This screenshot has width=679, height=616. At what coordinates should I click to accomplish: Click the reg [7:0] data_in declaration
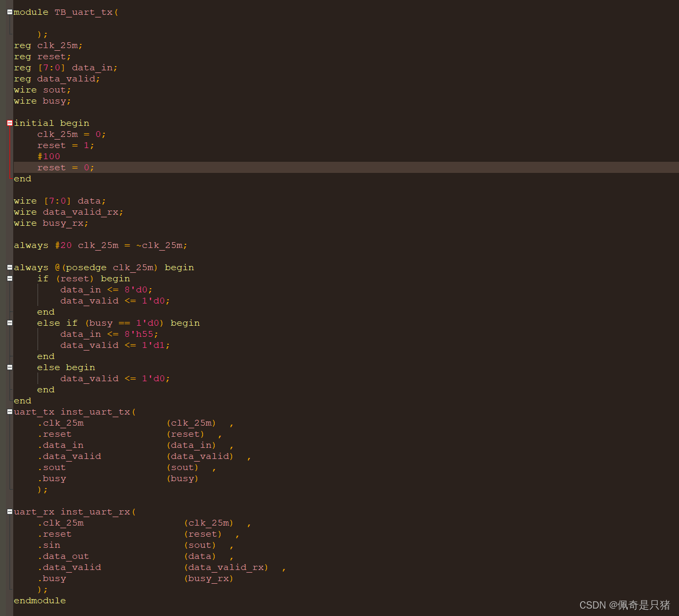click(65, 67)
